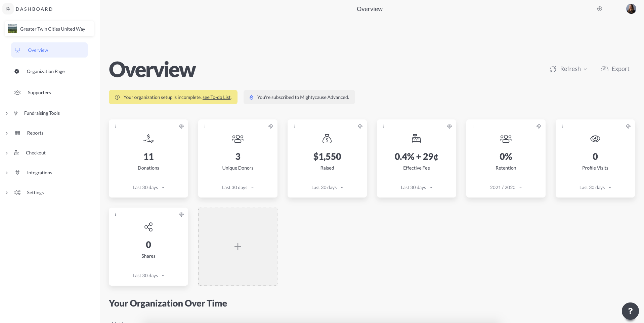The image size is (644, 323).
Task: Click the see To-do List link
Action: coord(217,97)
